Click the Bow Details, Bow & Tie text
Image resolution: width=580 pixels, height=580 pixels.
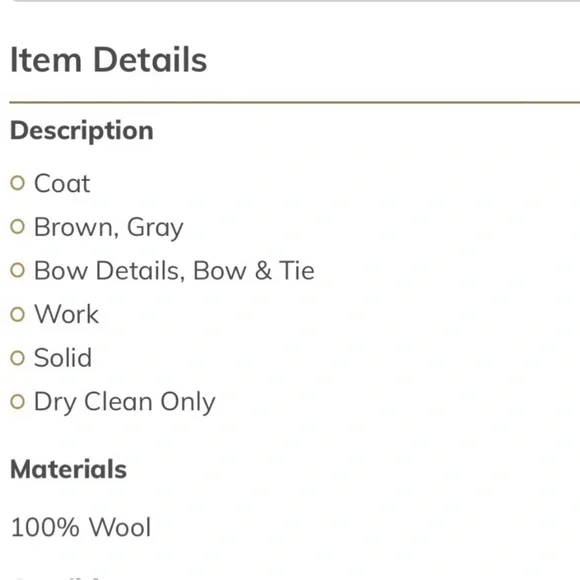coord(174,270)
